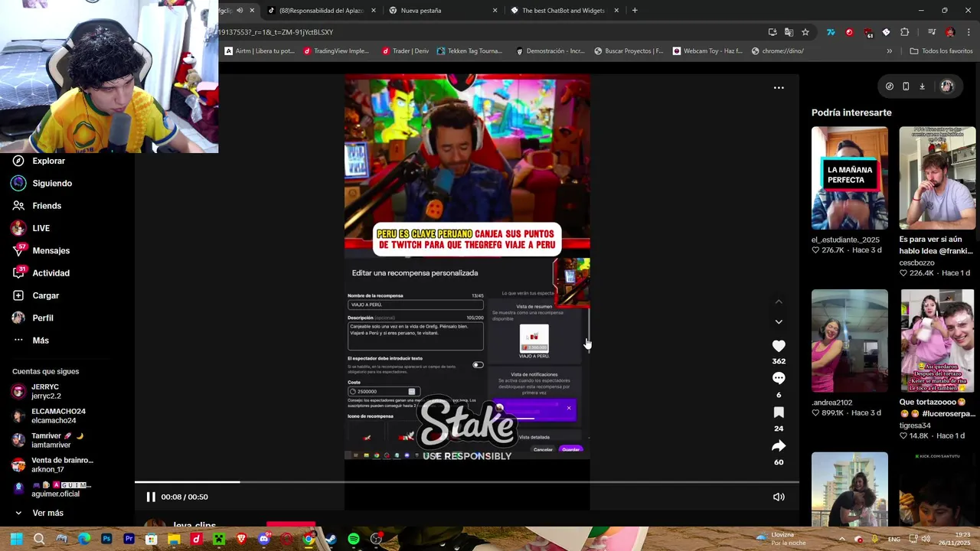Share the video with the arrow icon

(779, 445)
